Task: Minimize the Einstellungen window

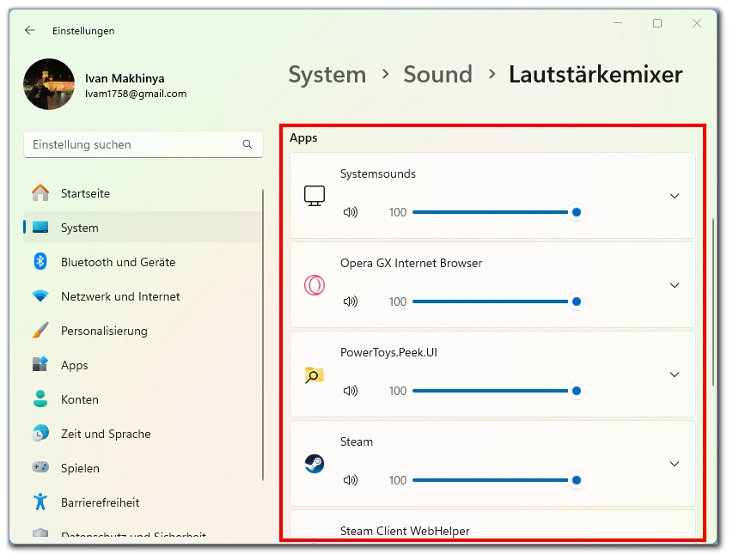Action: (x=618, y=23)
